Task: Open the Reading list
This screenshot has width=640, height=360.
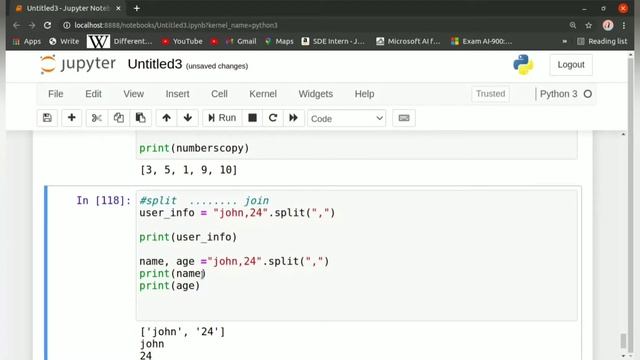Action: pyautogui.click(x=602, y=41)
